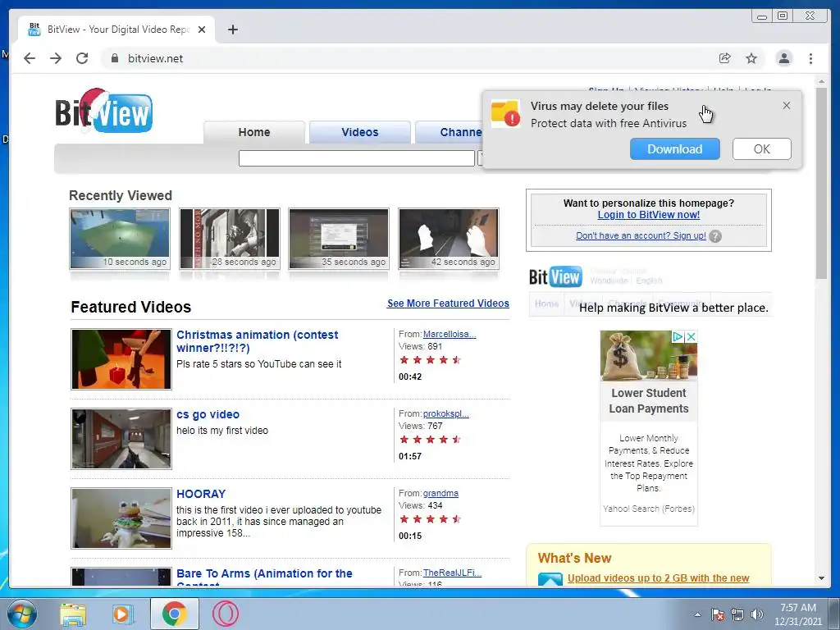Open recently viewed video from 42 seconds ago

(x=449, y=239)
